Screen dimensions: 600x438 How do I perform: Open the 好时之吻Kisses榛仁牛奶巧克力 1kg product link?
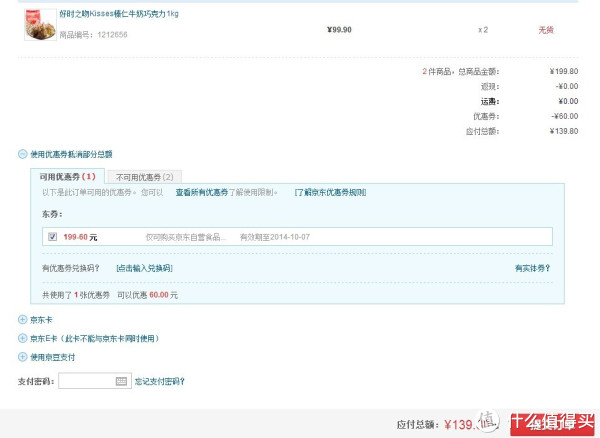point(119,14)
